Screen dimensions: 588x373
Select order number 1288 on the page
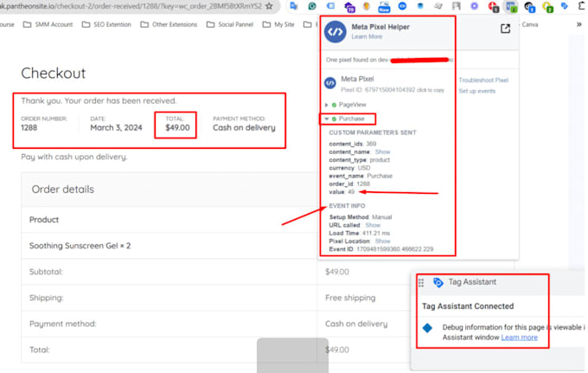point(29,128)
